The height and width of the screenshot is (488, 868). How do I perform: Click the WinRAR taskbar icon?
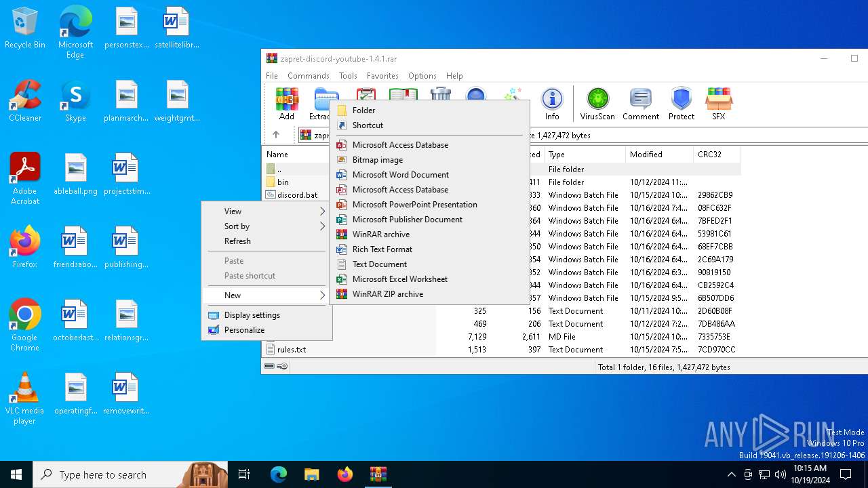tap(378, 474)
